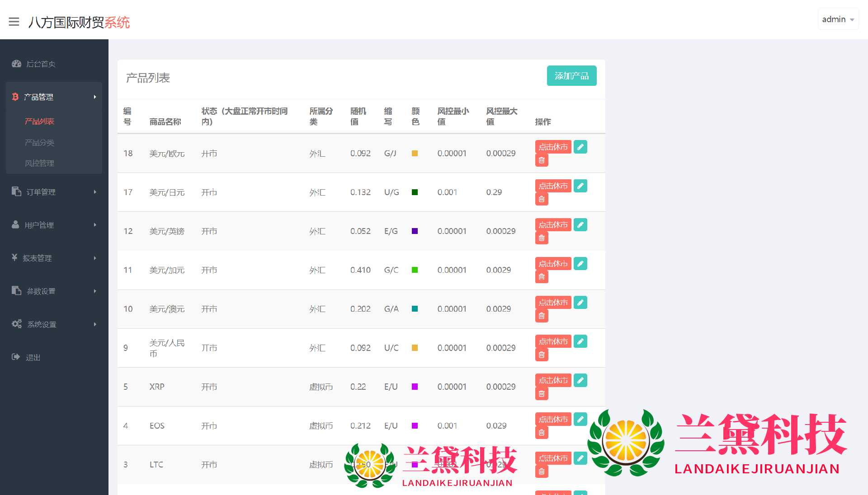Toggle 点击休市 for product 美元/人民币

pyautogui.click(x=553, y=341)
